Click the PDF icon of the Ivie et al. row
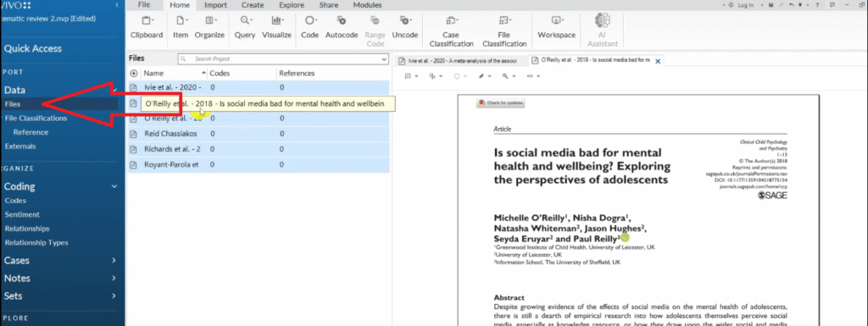Viewport: 868px width, 326px height. point(133,87)
